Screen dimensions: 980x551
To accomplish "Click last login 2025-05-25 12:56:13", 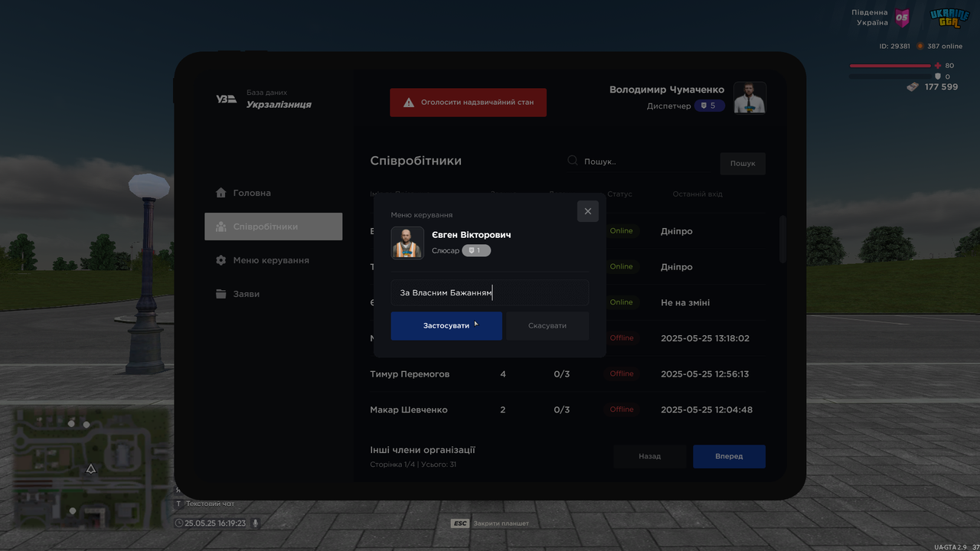I will pyautogui.click(x=705, y=374).
